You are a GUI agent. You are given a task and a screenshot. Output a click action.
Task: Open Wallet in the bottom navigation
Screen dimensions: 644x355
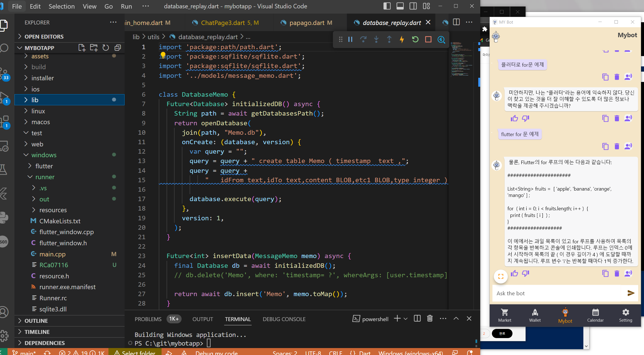[x=535, y=315]
